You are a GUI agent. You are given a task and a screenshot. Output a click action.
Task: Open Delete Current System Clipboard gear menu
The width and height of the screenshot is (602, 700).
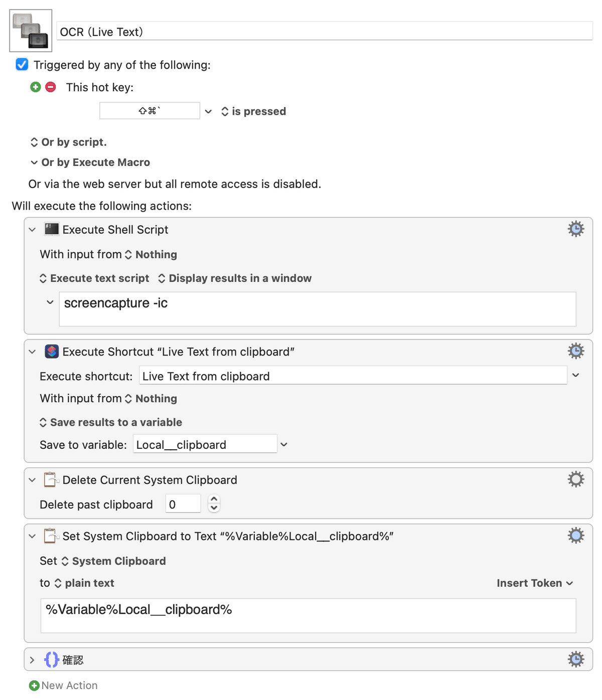576,479
